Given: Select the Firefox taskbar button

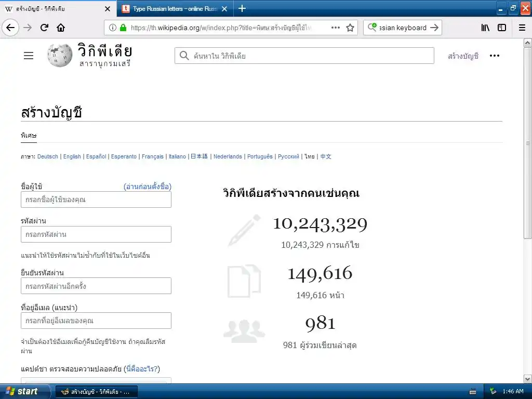Looking at the screenshot, I should point(96,392).
